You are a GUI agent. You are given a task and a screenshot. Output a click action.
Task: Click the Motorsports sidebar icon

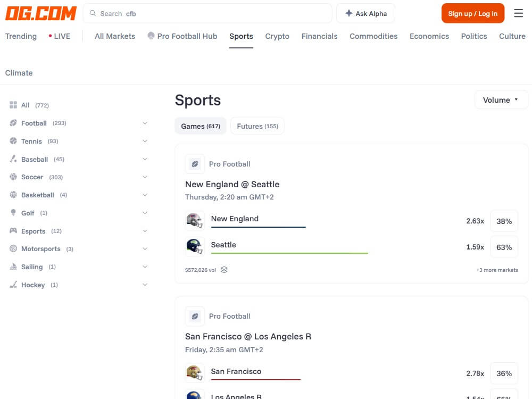click(x=13, y=248)
